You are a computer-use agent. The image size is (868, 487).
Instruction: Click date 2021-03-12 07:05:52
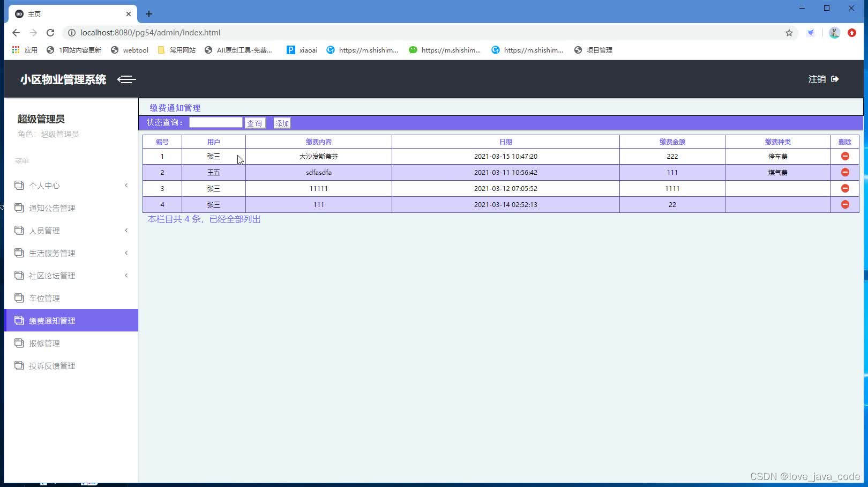[506, 188]
